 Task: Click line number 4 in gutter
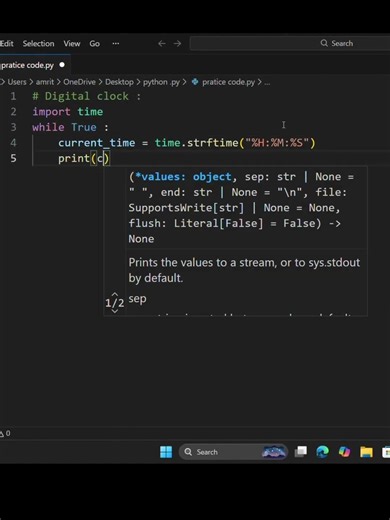13,143
